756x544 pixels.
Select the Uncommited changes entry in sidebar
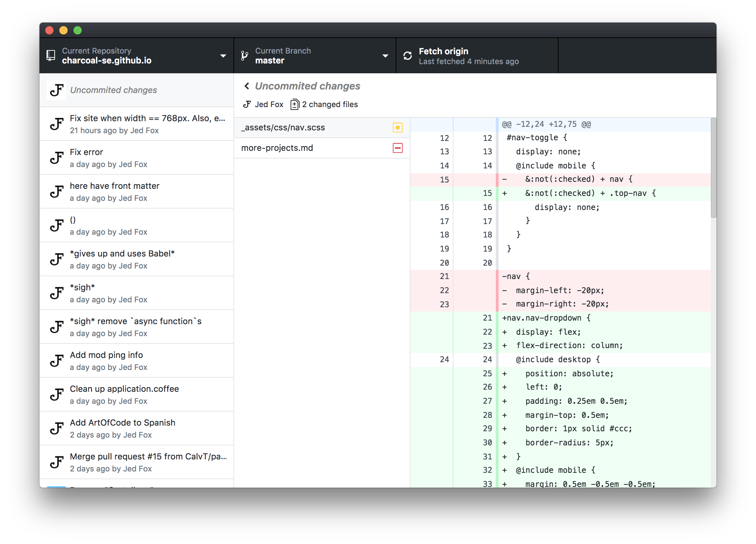[136, 90]
